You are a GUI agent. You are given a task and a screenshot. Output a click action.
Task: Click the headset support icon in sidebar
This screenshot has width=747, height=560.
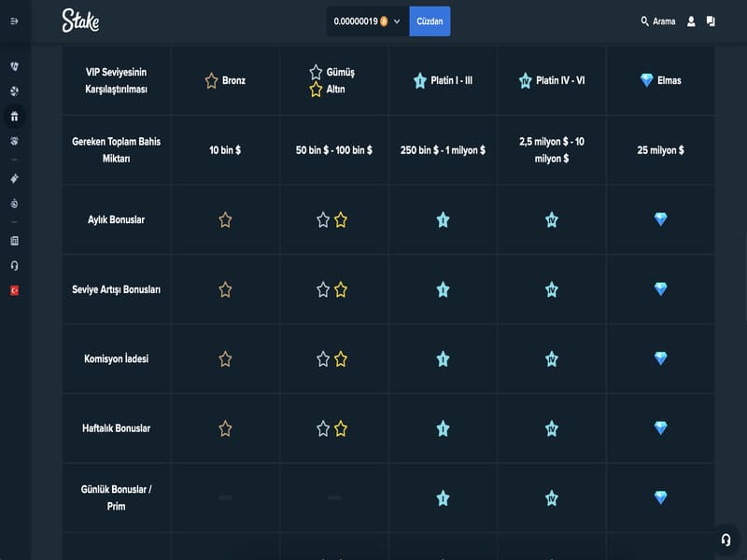click(14, 265)
